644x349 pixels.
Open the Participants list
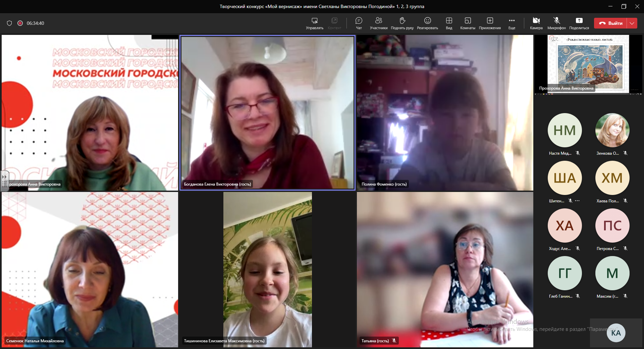point(378,23)
